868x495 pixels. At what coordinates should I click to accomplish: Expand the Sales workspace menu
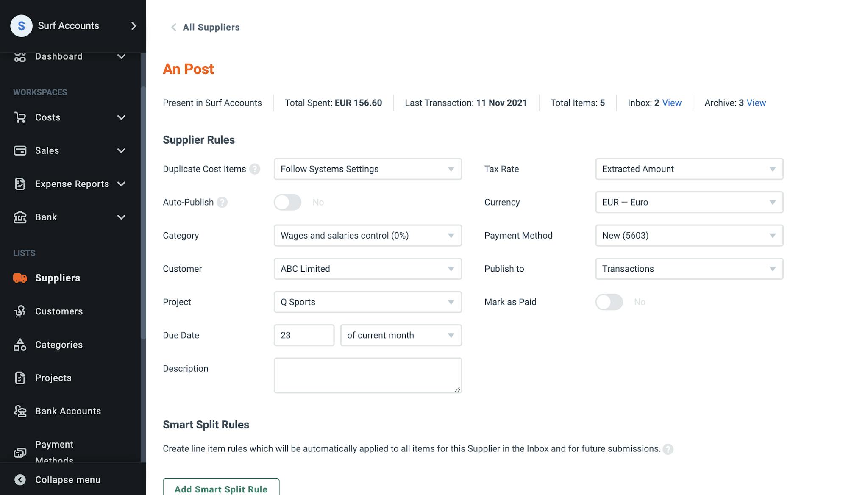(x=122, y=150)
